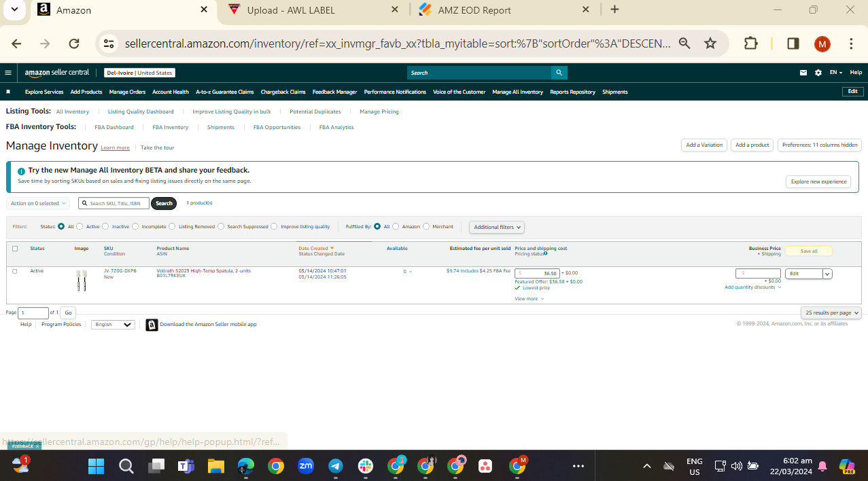Click the Amazon app icon beside Download link
The width and height of the screenshot is (868, 481).
(x=152, y=325)
